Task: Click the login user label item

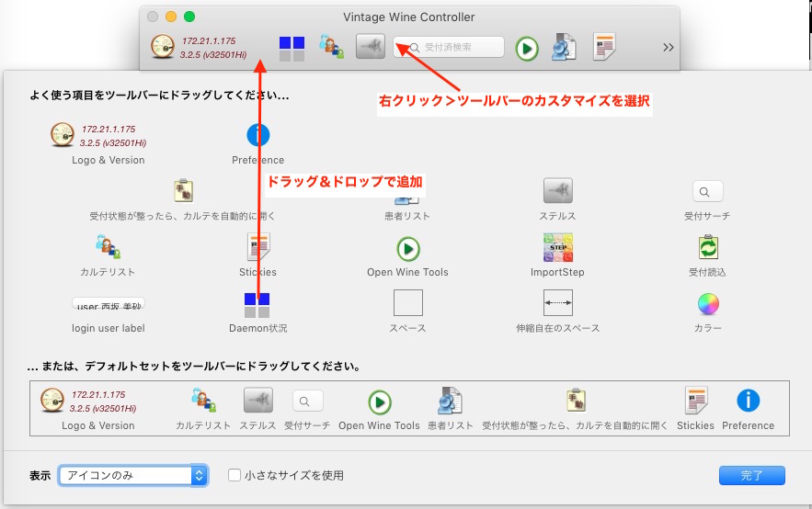Action: point(108,304)
